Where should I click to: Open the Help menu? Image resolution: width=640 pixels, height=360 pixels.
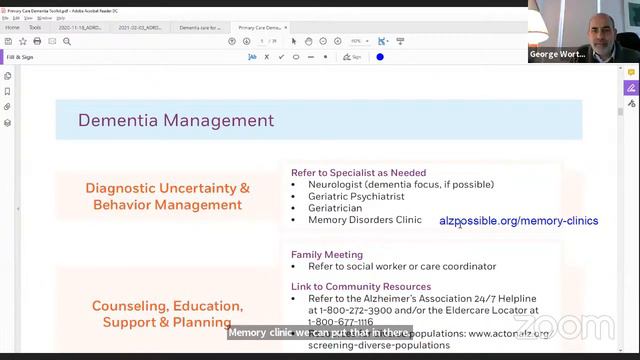(61, 18)
